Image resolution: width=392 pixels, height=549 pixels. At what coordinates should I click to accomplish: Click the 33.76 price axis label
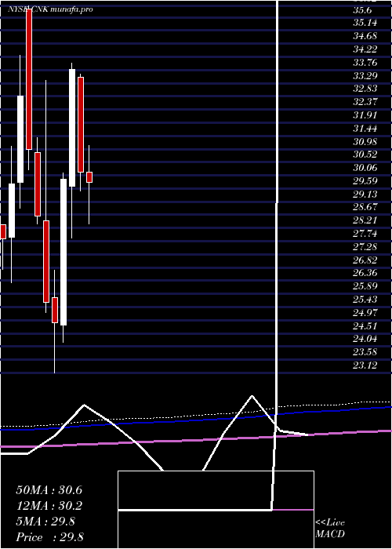coord(365,63)
